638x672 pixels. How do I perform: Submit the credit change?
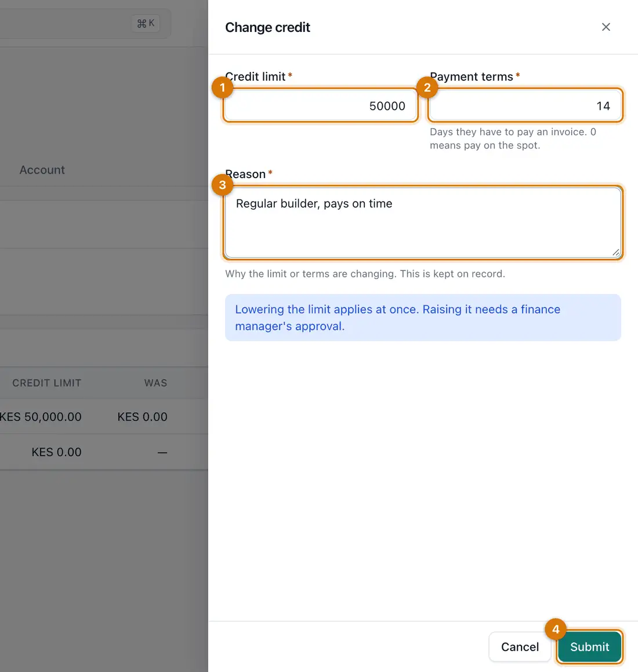[x=589, y=646]
